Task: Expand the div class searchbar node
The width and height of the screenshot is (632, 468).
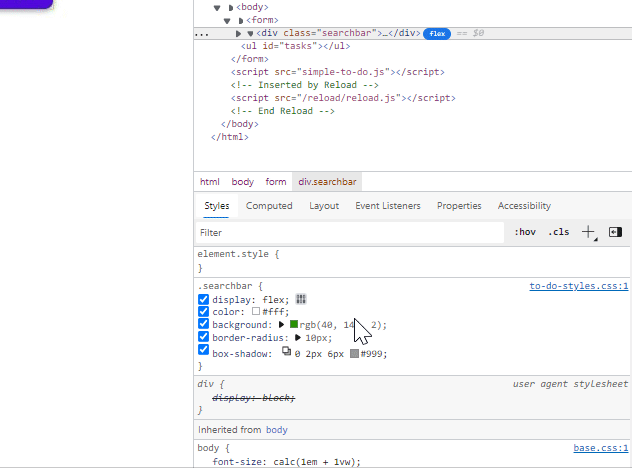Action: 238,33
